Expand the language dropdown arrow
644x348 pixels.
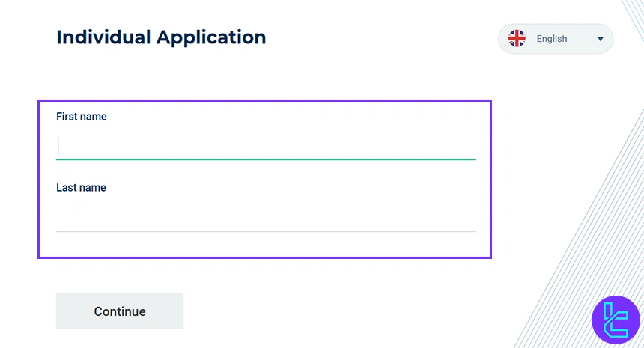point(601,39)
